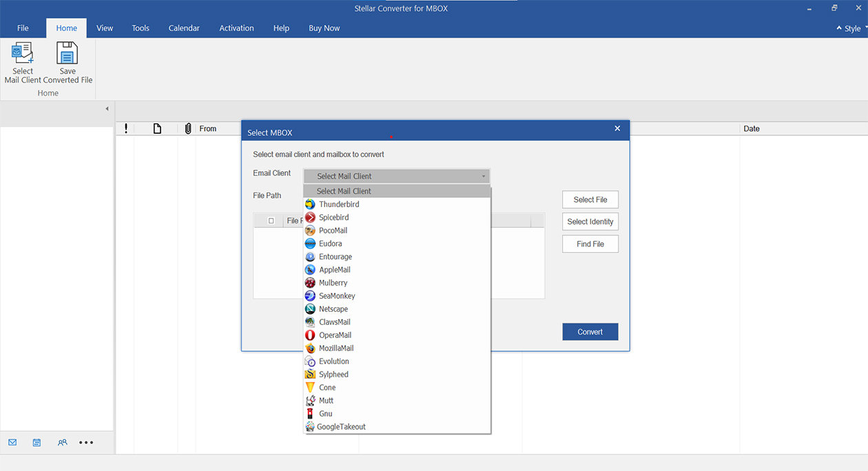This screenshot has width=868, height=471.
Task: Open the Style dropdown at top right
Action: point(852,28)
